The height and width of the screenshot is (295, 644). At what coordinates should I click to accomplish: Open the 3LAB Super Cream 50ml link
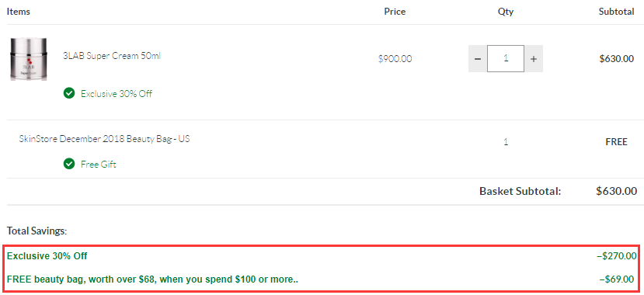pyautogui.click(x=111, y=56)
